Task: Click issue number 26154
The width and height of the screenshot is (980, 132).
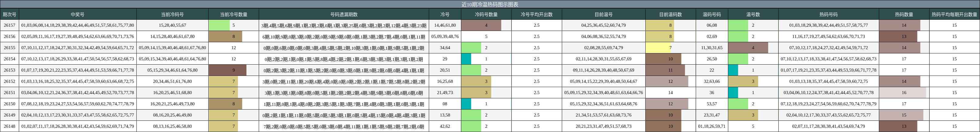Action: click(x=9, y=59)
